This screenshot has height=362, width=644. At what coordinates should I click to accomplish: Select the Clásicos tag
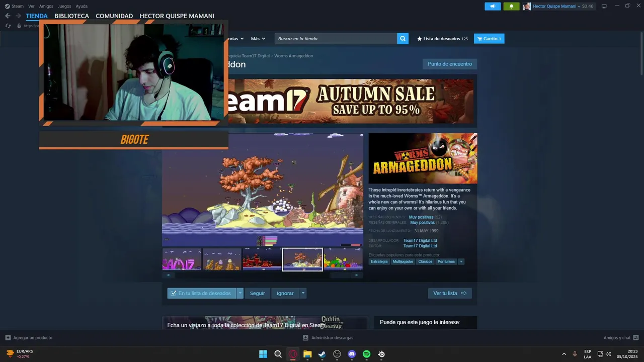coord(425,261)
